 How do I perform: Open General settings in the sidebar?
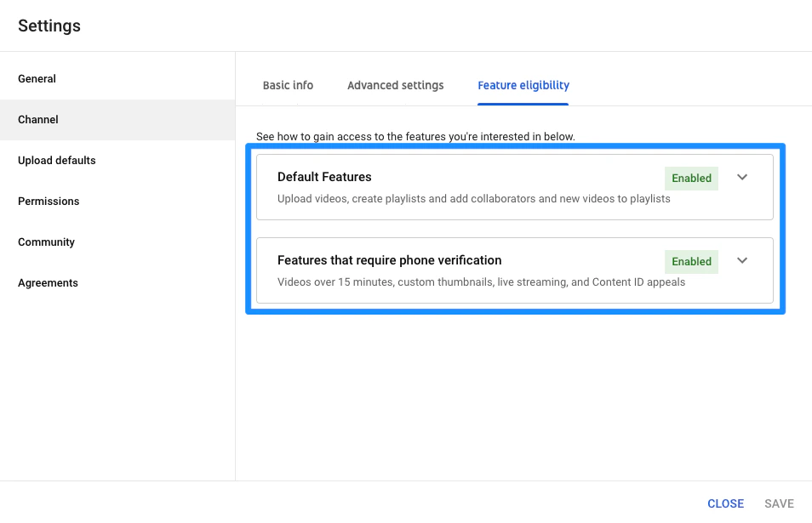click(x=37, y=78)
